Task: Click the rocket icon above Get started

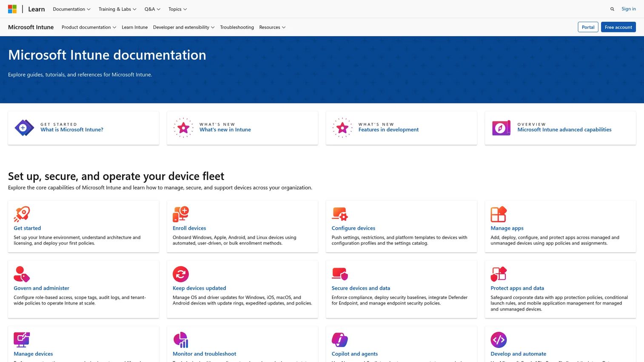Action: (x=22, y=214)
